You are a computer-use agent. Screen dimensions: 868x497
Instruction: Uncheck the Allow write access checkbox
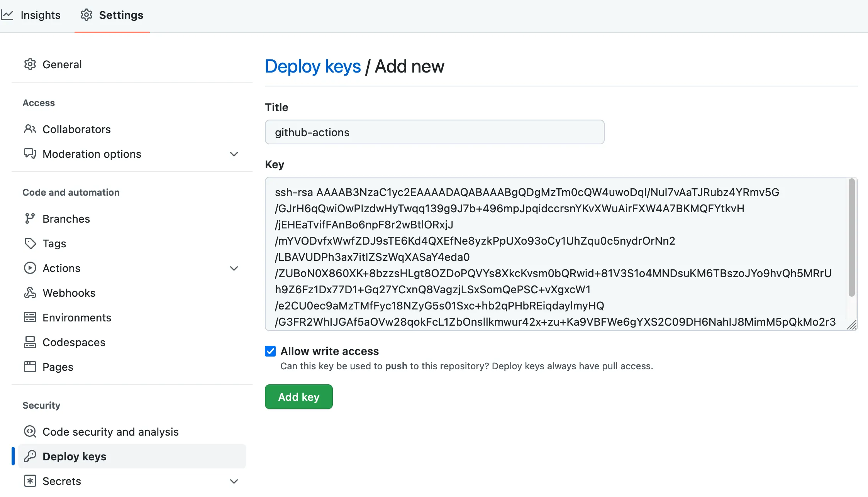270,351
